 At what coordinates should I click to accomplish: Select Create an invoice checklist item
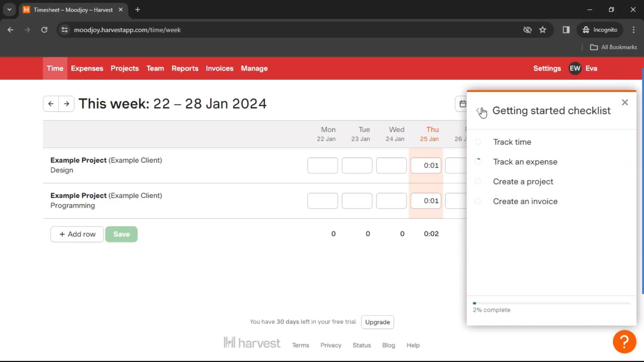pyautogui.click(x=525, y=201)
